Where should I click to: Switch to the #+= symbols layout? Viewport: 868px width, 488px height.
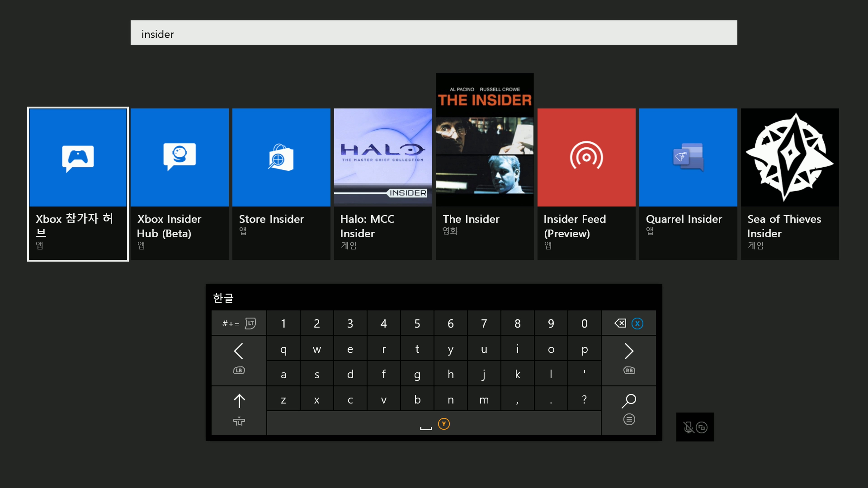239,323
